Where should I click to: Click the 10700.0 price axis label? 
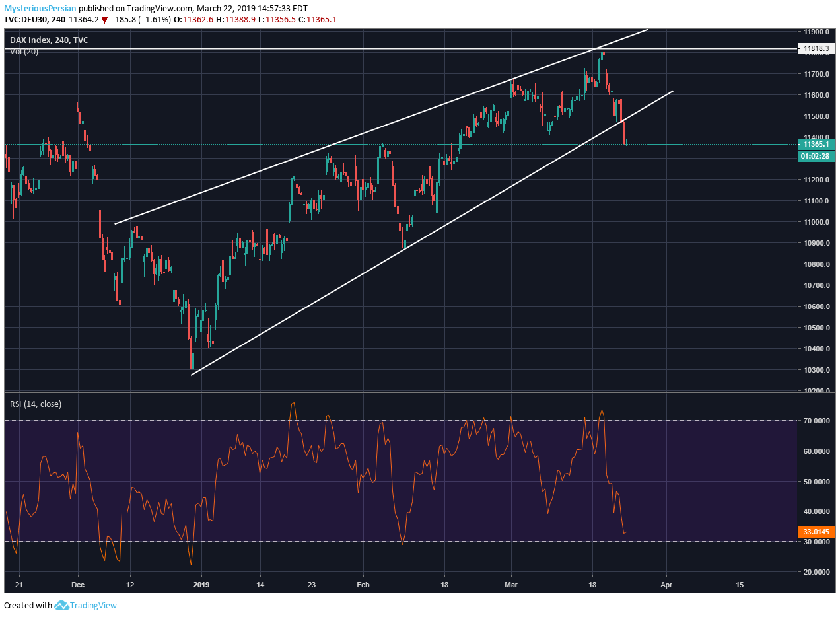point(817,285)
